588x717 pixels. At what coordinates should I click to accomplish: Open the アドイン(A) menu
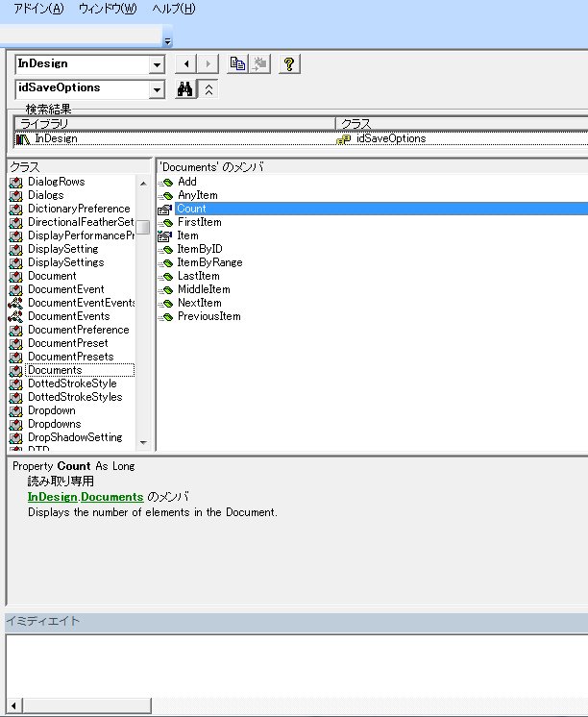tap(39, 9)
